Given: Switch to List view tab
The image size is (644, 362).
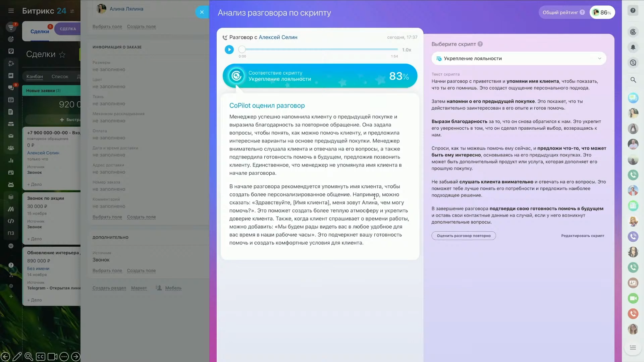Looking at the screenshot, I should pyautogui.click(x=60, y=76).
